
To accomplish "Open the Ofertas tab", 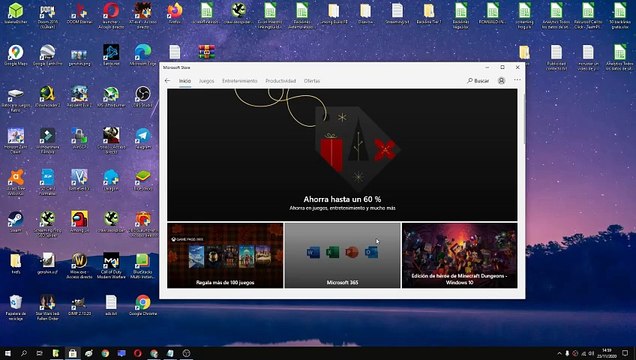I will pos(312,81).
